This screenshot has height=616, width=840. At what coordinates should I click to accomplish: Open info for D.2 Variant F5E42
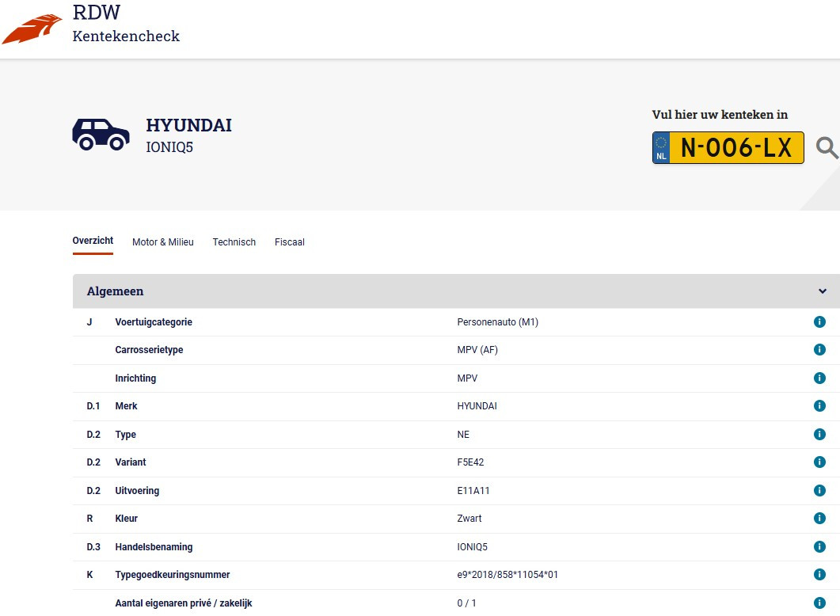point(819,462)
